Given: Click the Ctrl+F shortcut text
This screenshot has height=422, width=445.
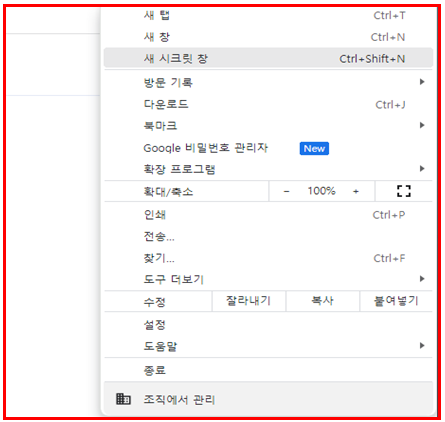Looking at the screenshot, I should point(389,258).
